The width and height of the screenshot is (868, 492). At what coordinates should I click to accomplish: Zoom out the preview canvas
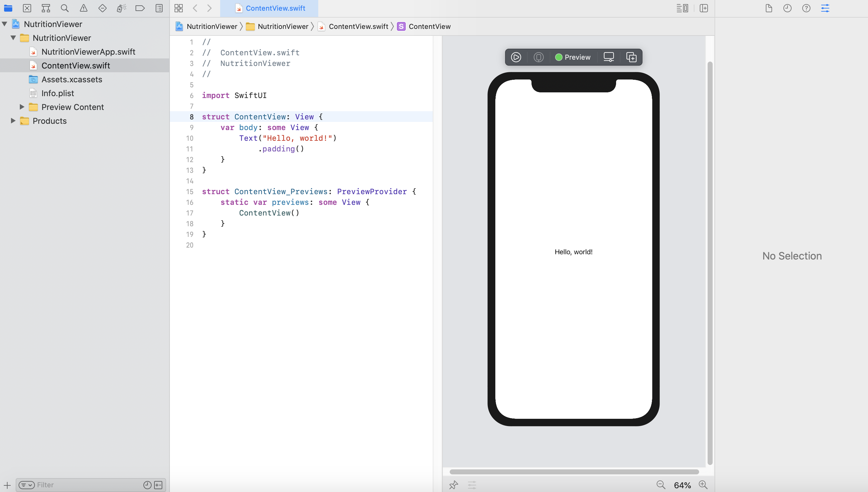tap(661, 485)
